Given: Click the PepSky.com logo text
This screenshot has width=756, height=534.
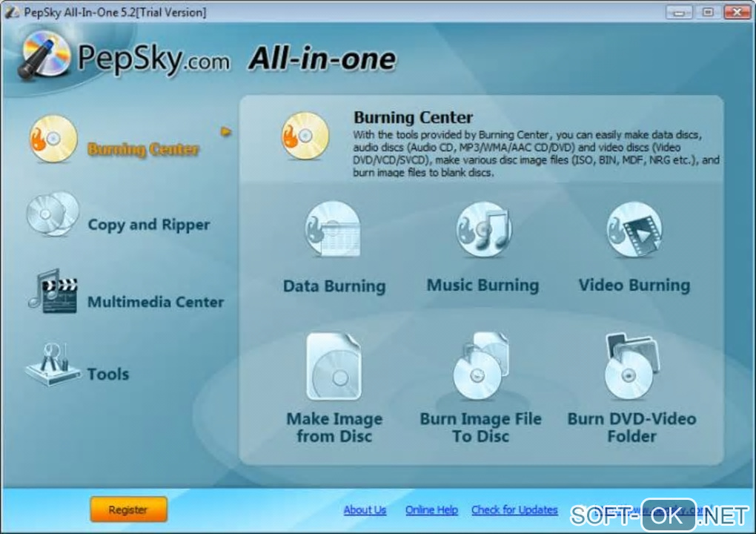Looking at the screenshot, I should point(153,59).
